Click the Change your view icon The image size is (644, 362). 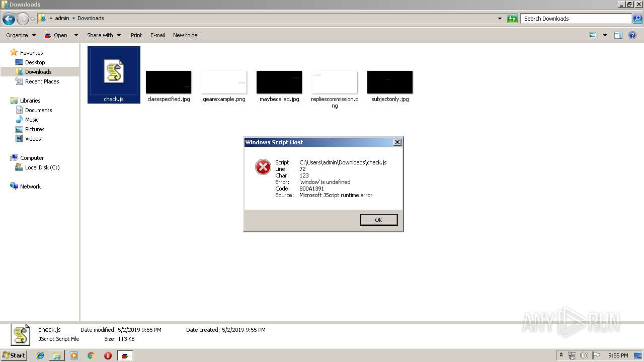coord(593,35)
